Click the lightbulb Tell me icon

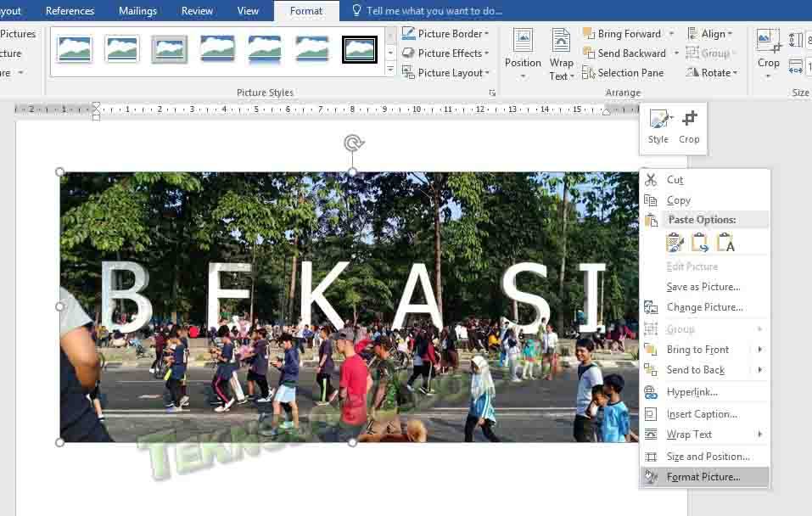coord(356,10)
